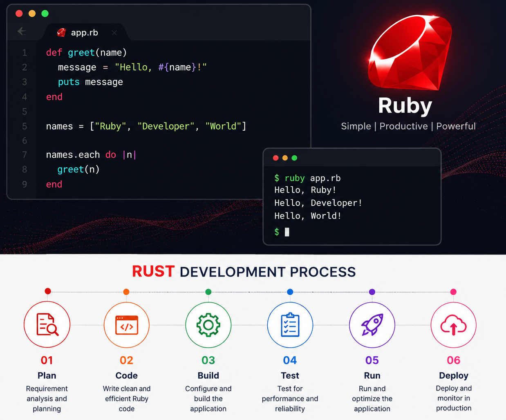Close the app.rb tab
This screenshot has width=506, height=420.
pos(114,33)
